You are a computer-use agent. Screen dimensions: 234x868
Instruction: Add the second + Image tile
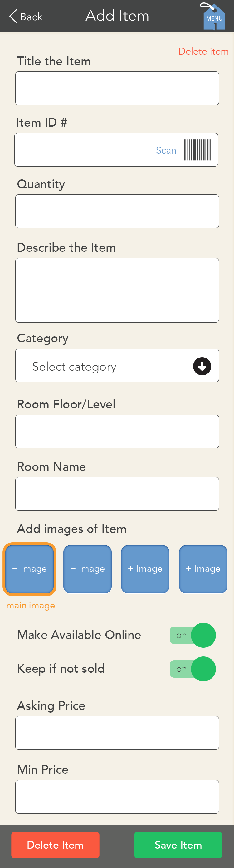[x=87, y=569]
